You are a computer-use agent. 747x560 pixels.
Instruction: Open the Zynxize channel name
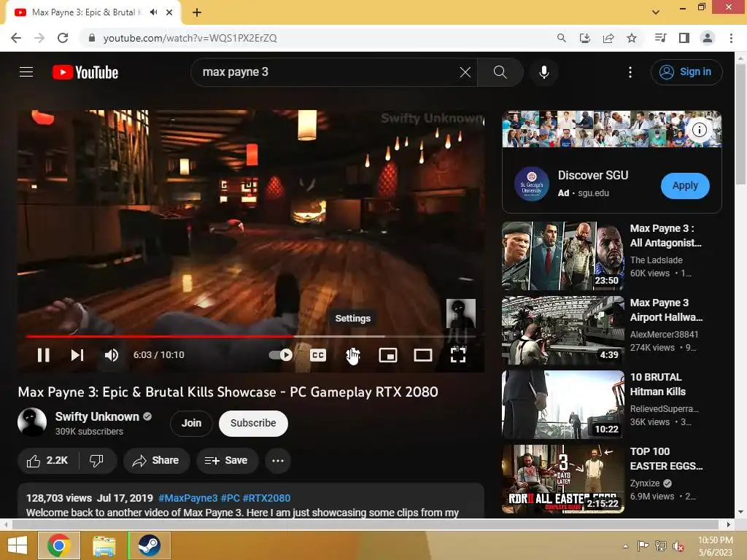tap(645, 483)
